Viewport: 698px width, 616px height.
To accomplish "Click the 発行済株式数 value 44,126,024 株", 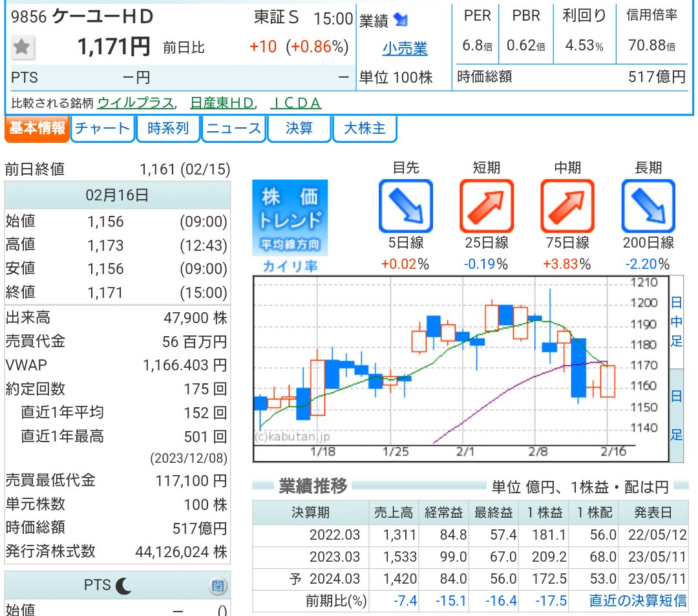I will 181,552.
